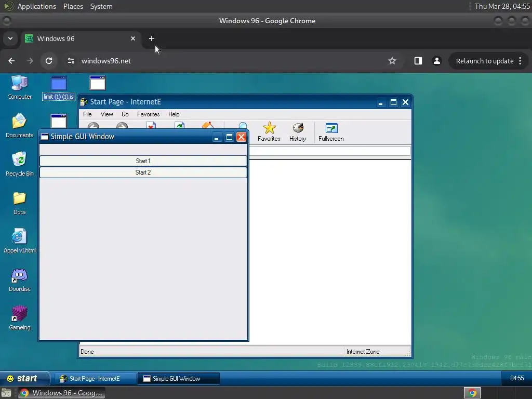Click the Home icon in InternetE toolbar
The image size is (532, 399).
(208, 125)
